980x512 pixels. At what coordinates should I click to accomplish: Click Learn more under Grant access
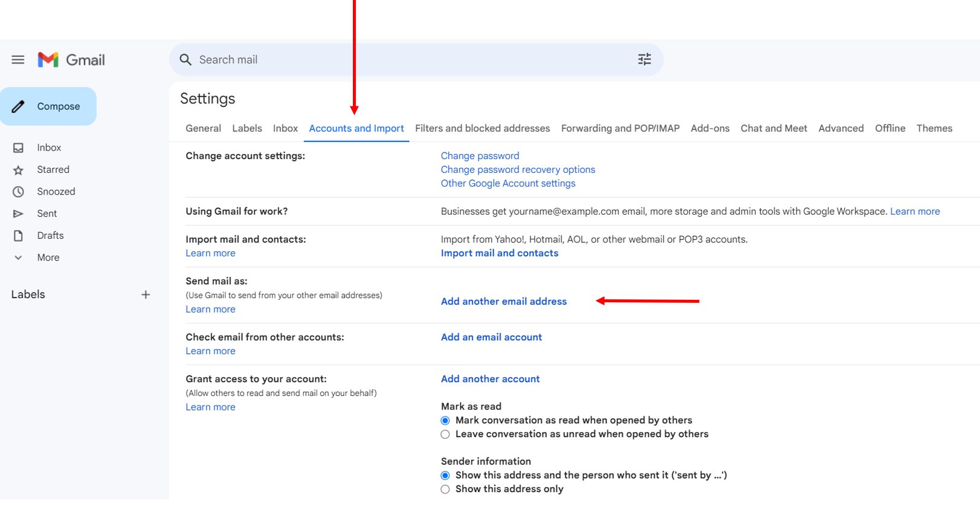pyautogui.click(x=210, y=407)
